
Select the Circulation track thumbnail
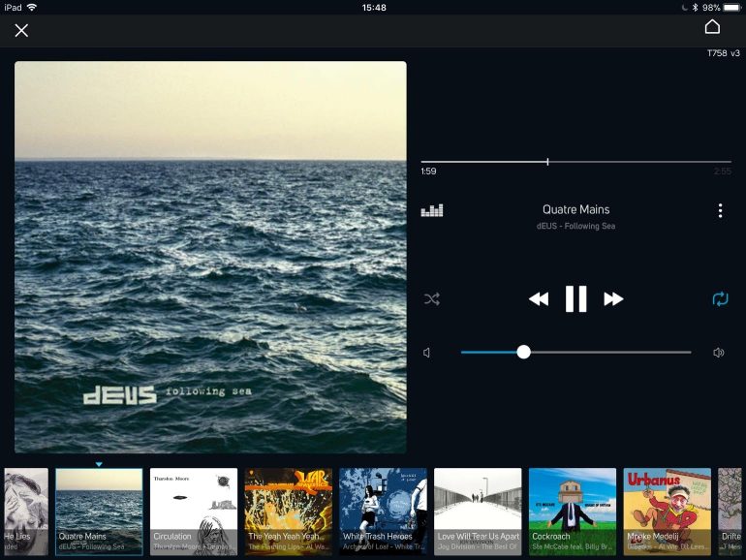coord(194,512)
